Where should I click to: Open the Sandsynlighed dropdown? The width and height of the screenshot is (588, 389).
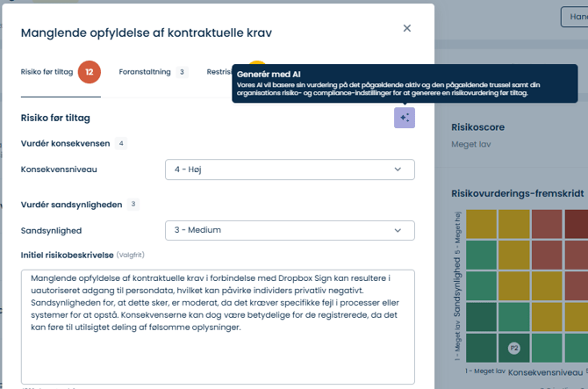tap(289, 230)
